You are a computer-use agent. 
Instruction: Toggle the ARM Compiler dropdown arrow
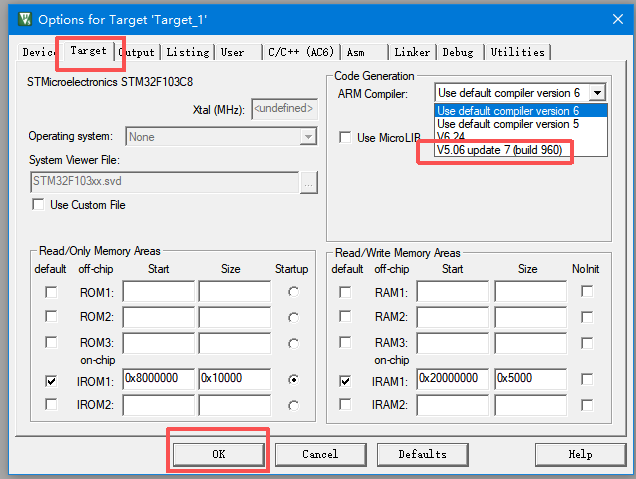[x=597, y=93]
